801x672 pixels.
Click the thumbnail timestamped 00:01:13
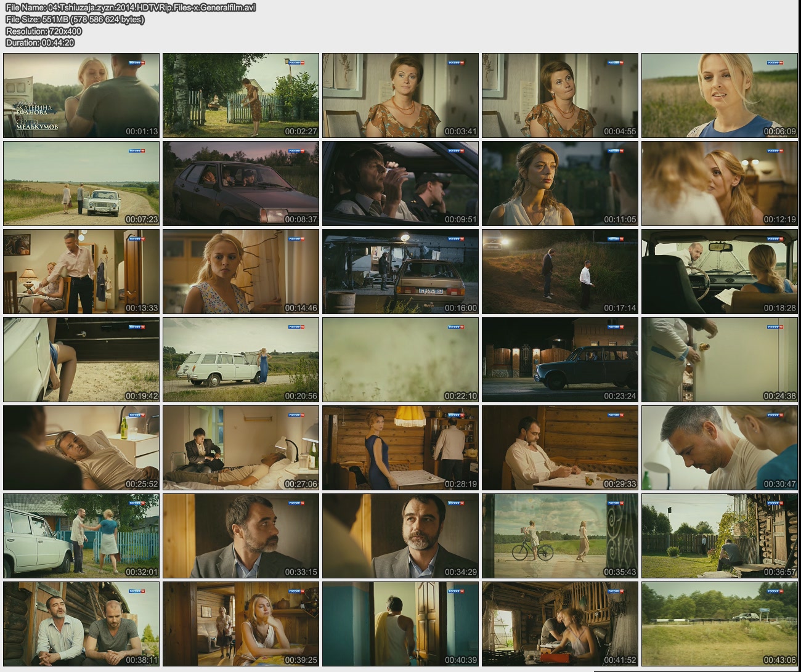(x=81, y=95)
